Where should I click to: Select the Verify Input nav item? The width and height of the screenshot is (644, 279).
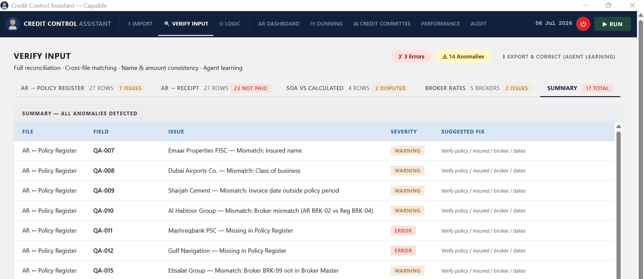pyautogui.click(x=186, y=24)
